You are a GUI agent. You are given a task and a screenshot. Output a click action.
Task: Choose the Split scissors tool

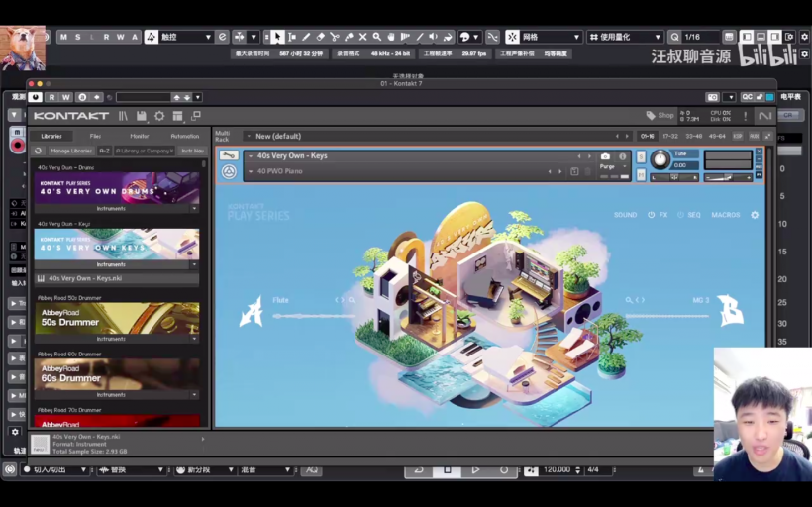pos(335,37)
